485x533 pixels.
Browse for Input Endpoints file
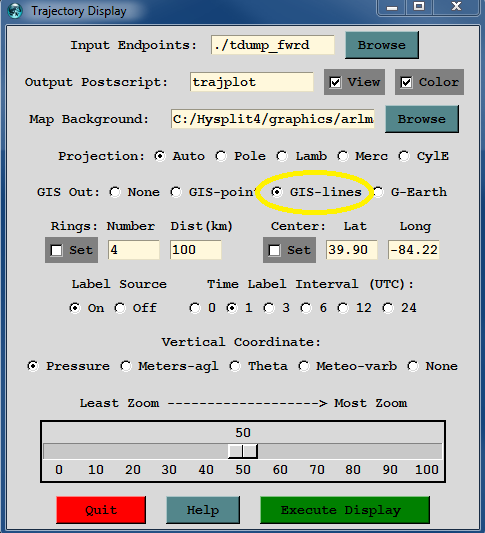382,45
